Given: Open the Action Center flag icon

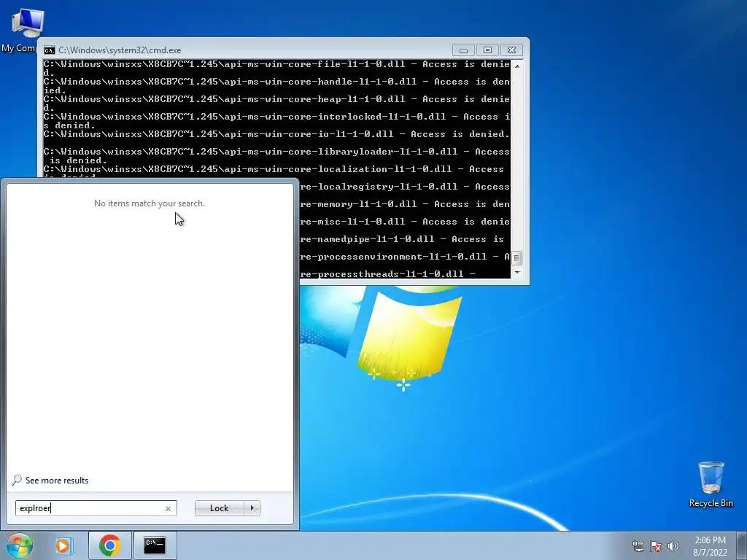Looking at the screenshot, I should [x=656, y=546].
